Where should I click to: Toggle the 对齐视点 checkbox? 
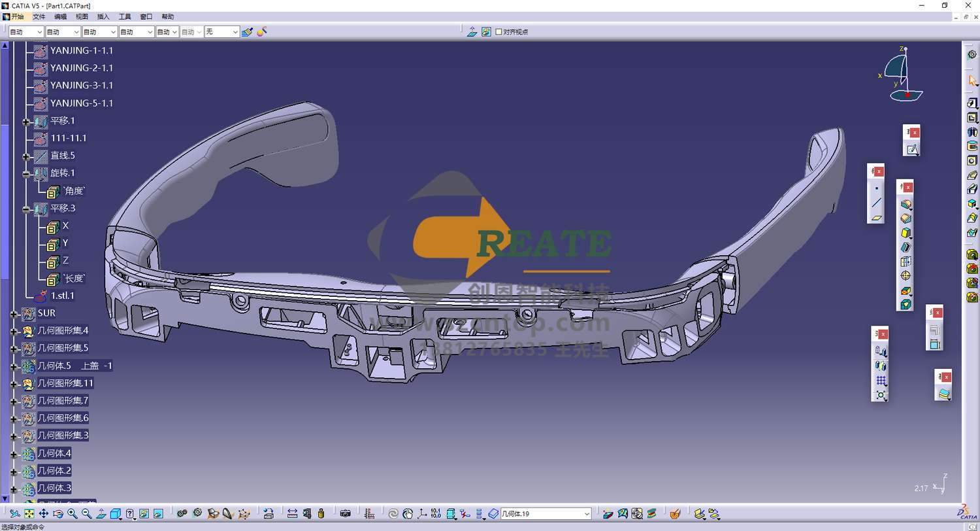point(498,31)
